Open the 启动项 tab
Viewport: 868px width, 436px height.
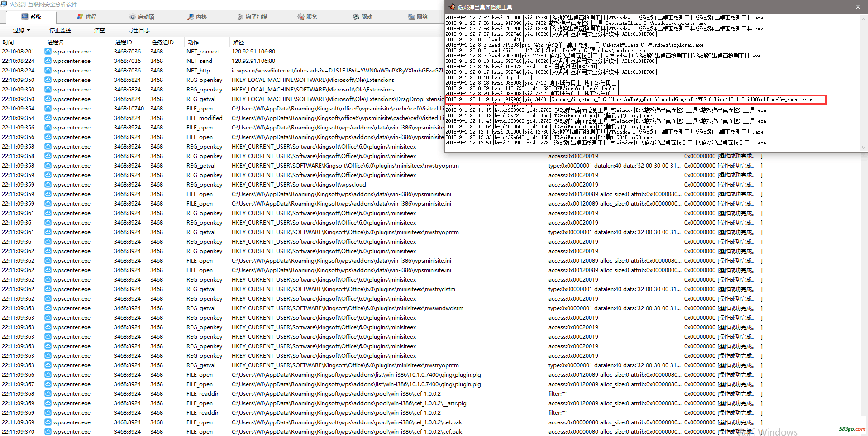[142, 17]
